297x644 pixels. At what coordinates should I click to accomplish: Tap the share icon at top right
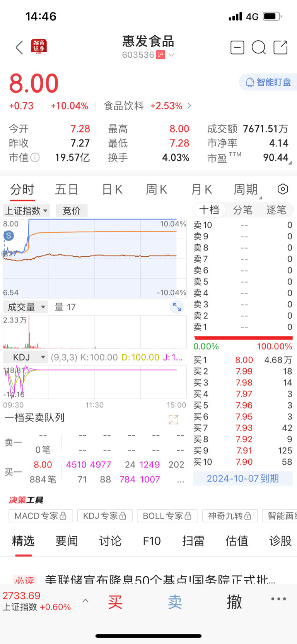tap(280, 47)
